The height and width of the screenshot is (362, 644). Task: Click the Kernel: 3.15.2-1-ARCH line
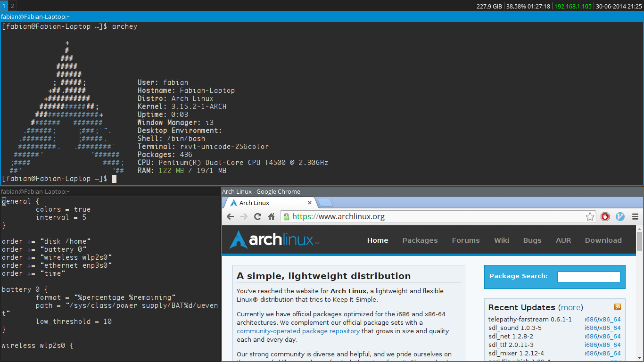click(x=182, y=107)
